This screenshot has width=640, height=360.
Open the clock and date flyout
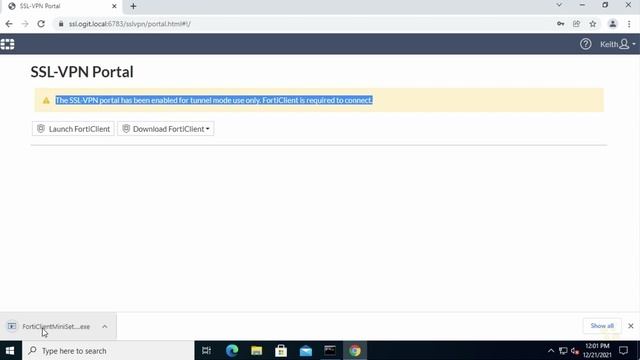click(x=597, y=351)
